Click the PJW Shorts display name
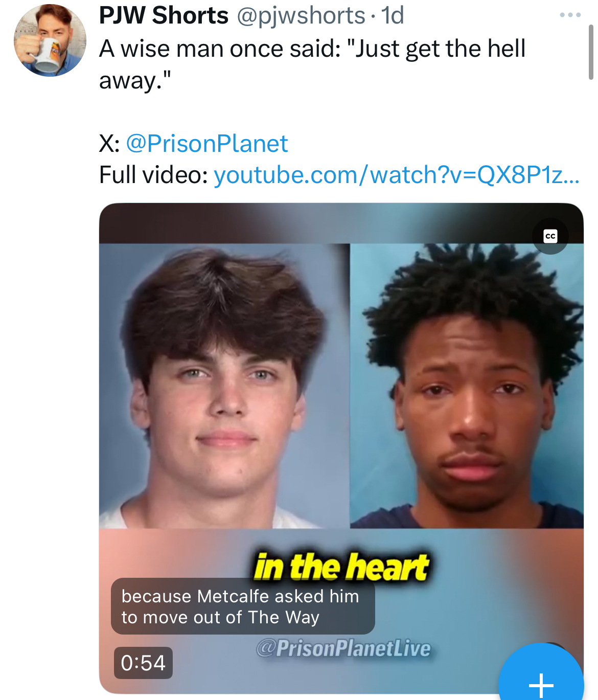Image resolution: width=598 pixels, height=700 pixels. point(164,15)
